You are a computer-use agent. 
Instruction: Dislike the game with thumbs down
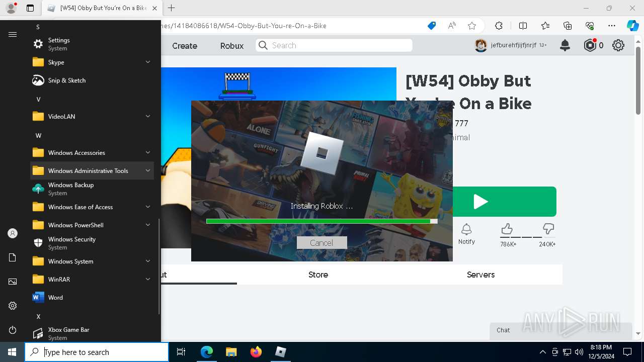[x=548, y=230]
